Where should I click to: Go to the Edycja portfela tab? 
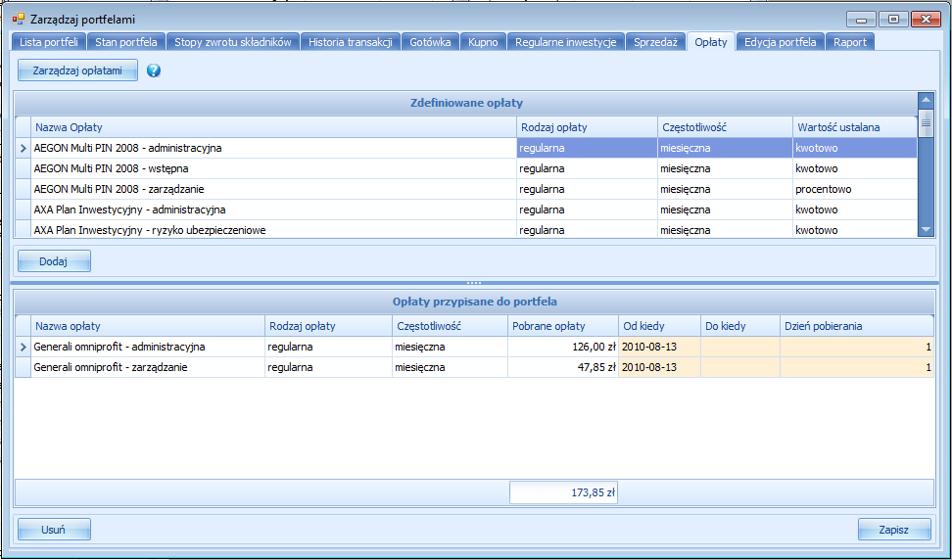[x=781, y=42]
